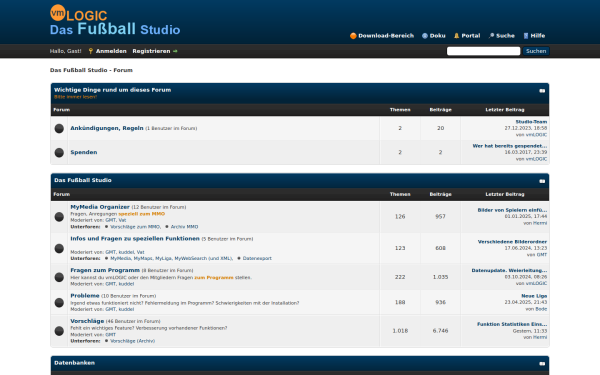This screenshot has width=600, height=375.
Task: Click the Portal icon in header
Action: click(457, 36)
